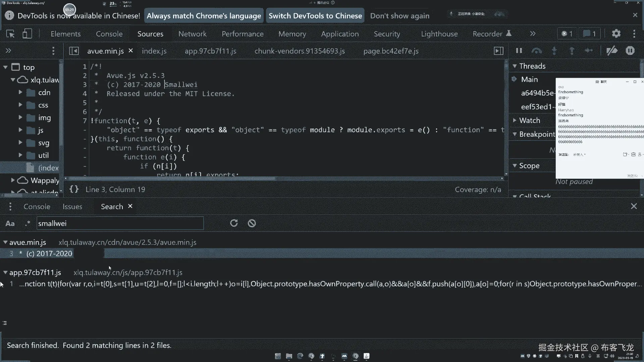
Task: Collapse avue.min.js search results
Action: click(5, 242)
